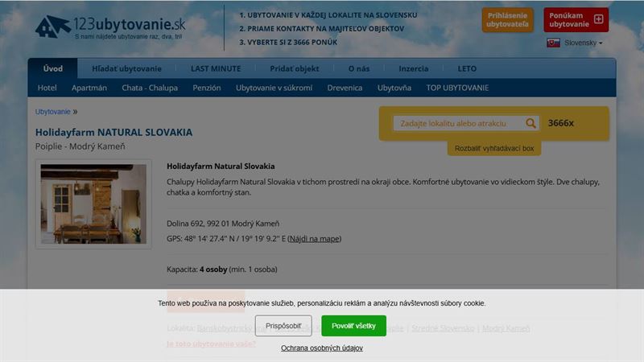Click Ubytovanie breadcrumb link

52,112
